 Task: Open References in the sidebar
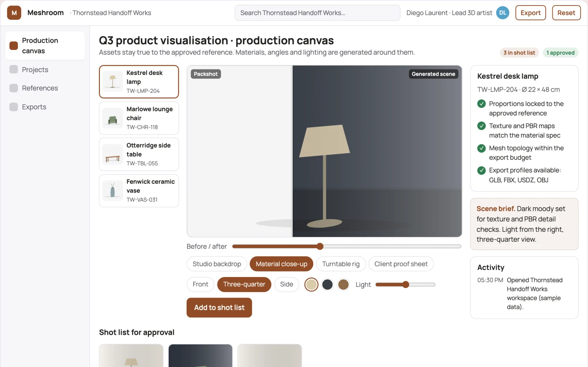point(45,88)
